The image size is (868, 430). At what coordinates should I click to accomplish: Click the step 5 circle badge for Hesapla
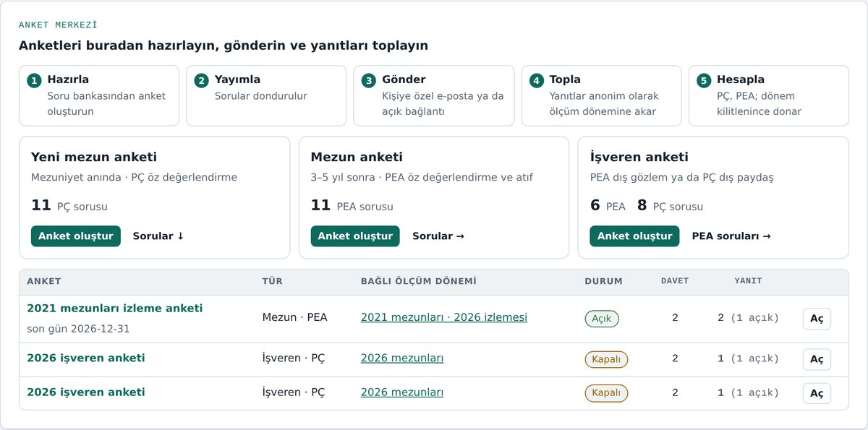coord(704,80)
